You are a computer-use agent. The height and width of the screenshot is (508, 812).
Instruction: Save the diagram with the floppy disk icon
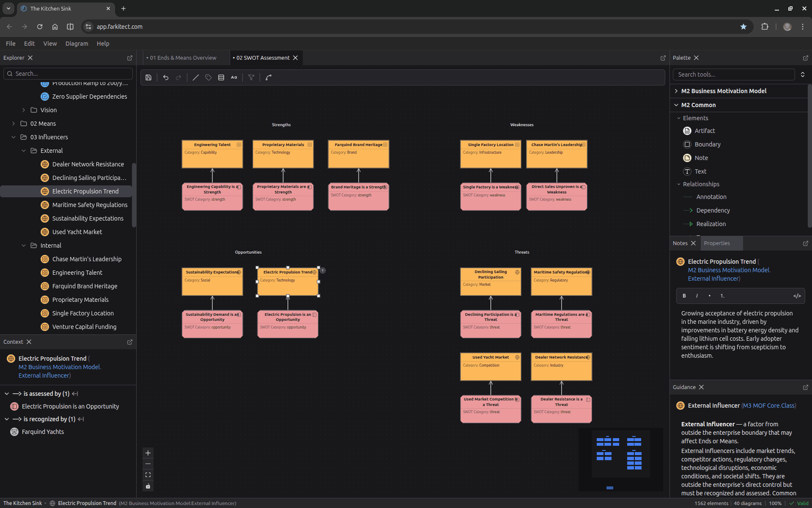148,77
